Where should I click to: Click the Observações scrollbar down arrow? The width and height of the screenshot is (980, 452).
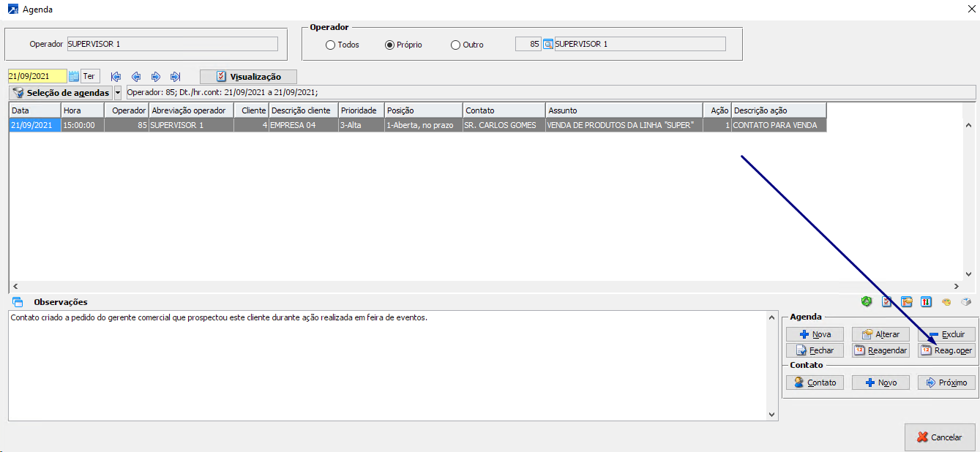click(771, 414)
